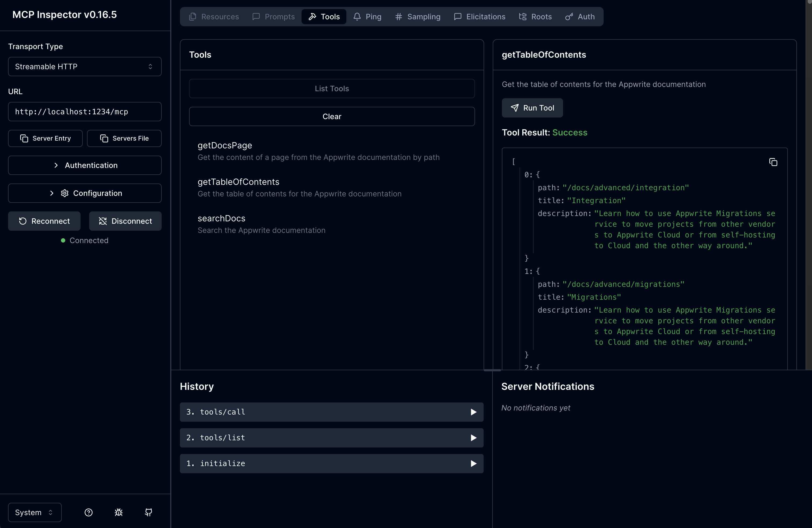Click the URL input field
Screen dimensions: 812x528
(x=85, y=112)
